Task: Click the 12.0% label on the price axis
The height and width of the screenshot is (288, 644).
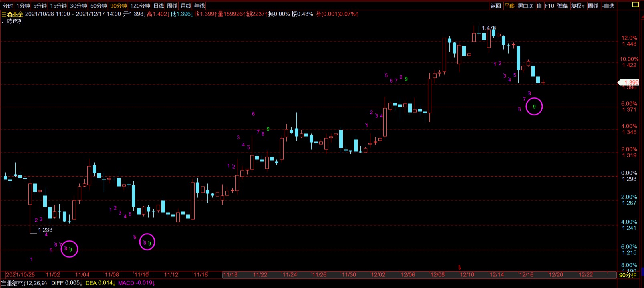Action: coord(629,38)
